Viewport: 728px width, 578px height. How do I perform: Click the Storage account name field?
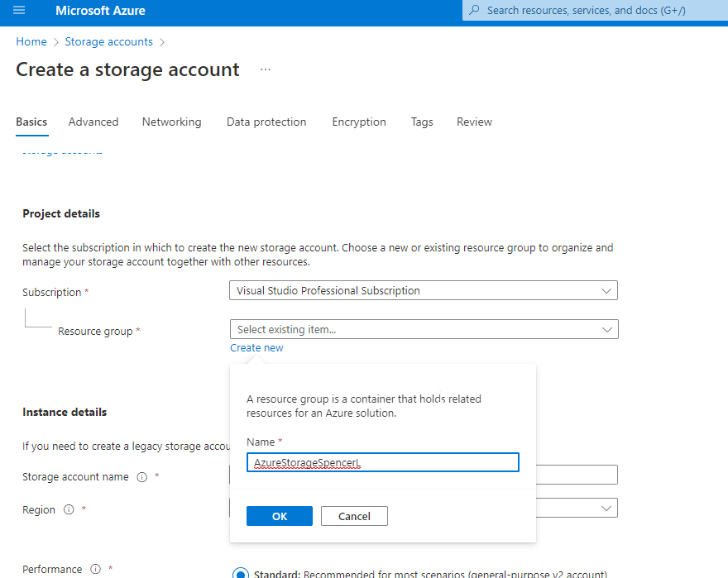pyautogui.click(x=577, y=475)
